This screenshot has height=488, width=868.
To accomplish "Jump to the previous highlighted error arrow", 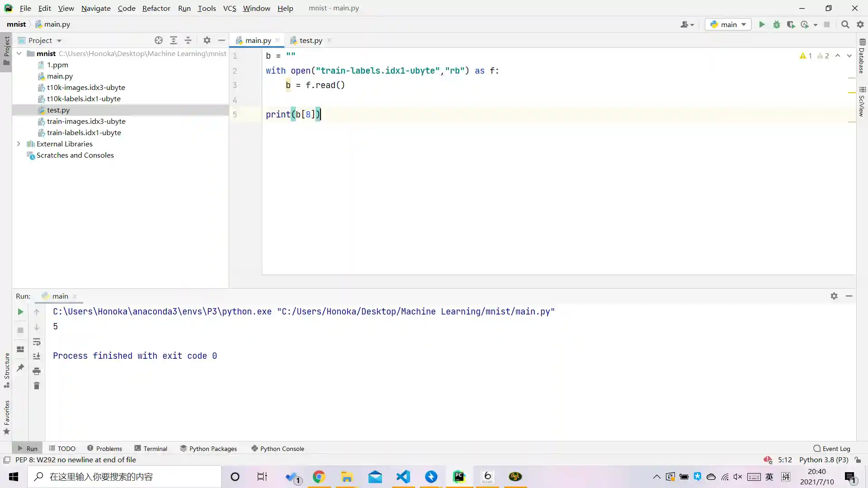I will click(838, 56).
